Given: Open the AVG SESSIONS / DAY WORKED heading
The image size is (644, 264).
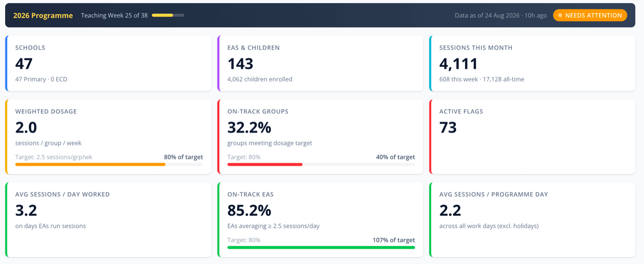Looking at the screenshot, I should (63, 194).
